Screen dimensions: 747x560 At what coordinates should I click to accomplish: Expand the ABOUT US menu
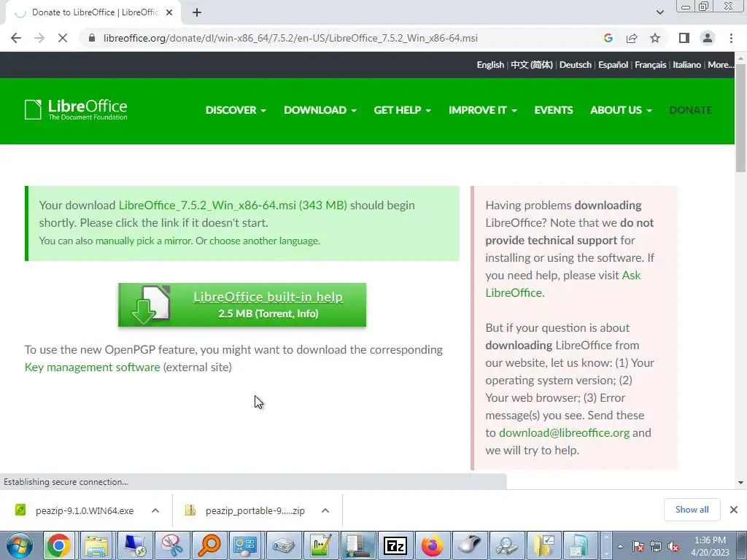point(621,110)
